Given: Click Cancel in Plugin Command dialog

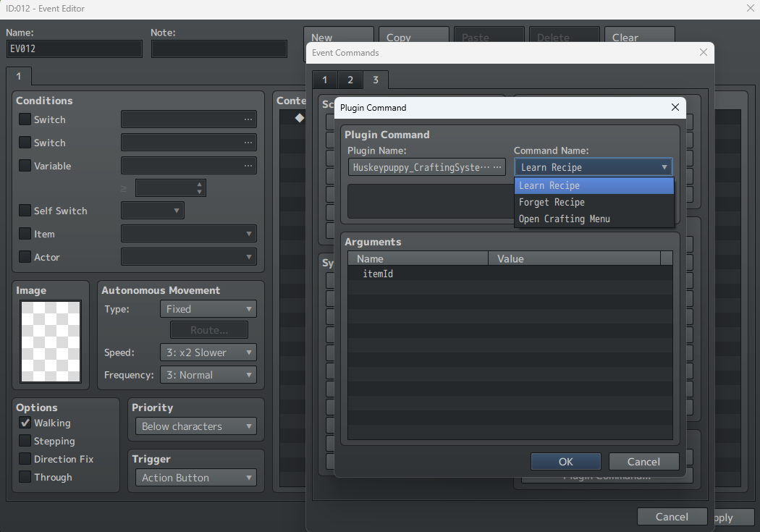Looking at the screenshot, I should click(x=643, y=461).
